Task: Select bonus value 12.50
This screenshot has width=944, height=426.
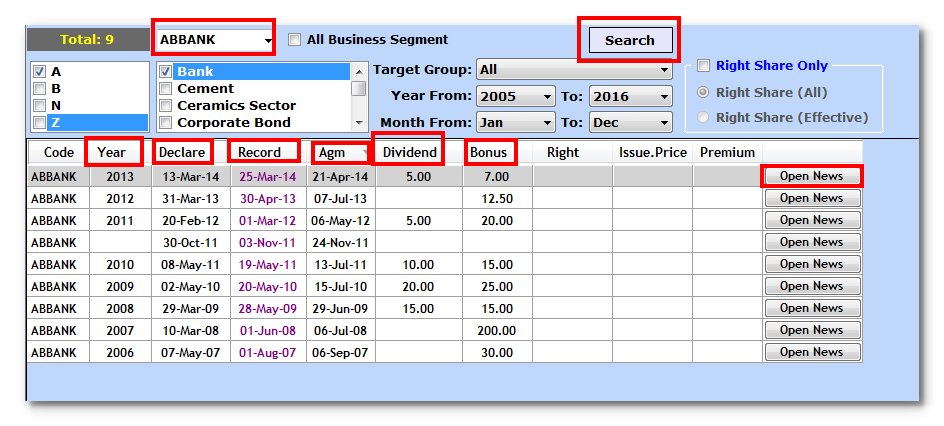Action: tap(497, 199)
